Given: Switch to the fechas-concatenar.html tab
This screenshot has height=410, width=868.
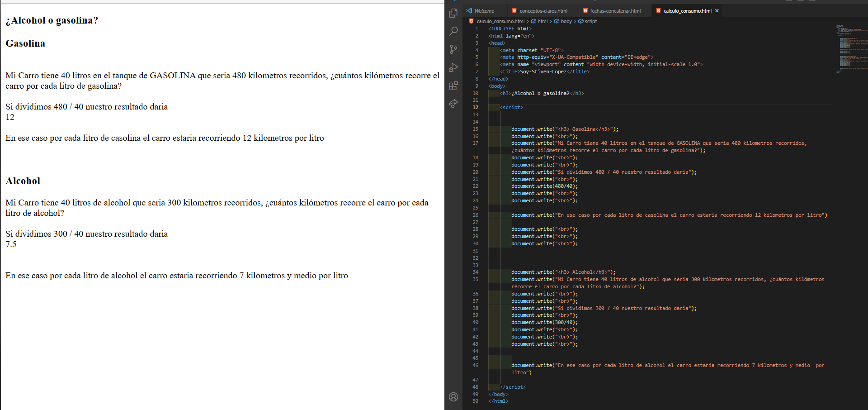Looking at the screenshot, I should [615, 11].
